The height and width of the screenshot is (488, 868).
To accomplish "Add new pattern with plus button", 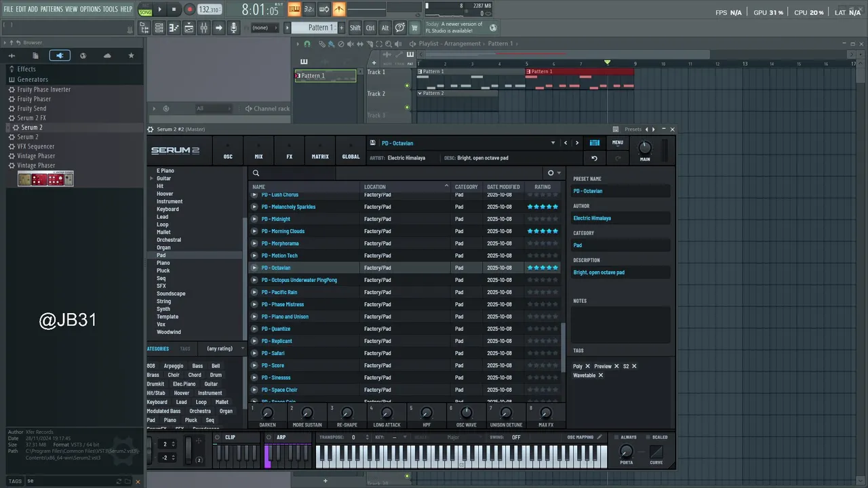I will tap(340, 28).
